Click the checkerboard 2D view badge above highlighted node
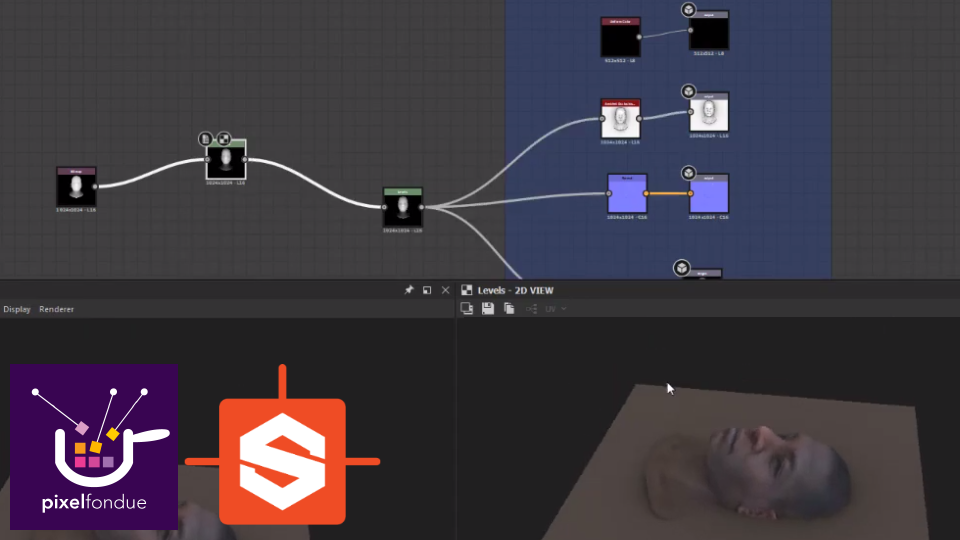The image size is (960, 540). pyautogui.click(x=223, y=139)
